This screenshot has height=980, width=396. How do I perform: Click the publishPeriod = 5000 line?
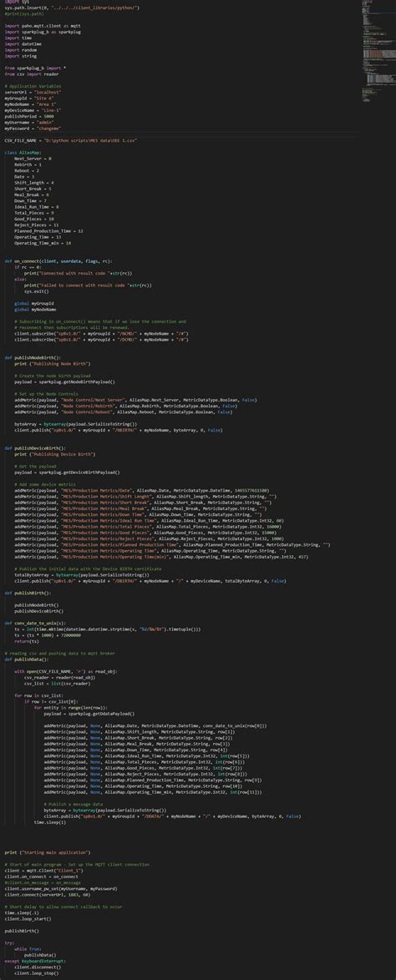tap(28, 116)
